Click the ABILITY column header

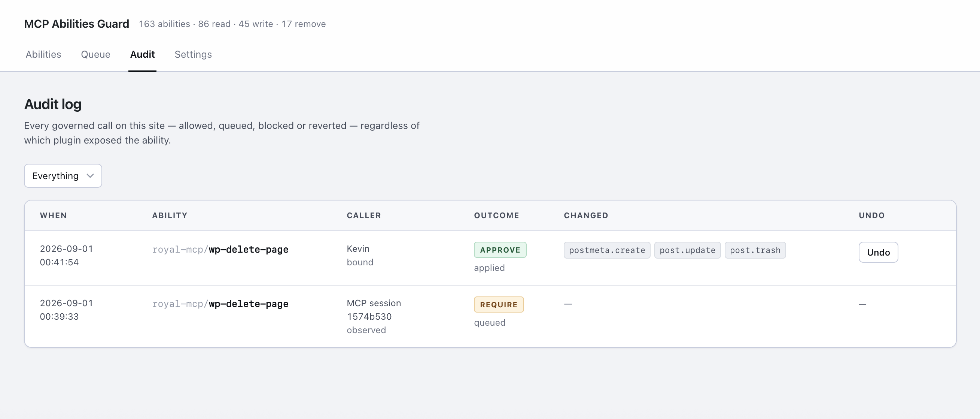(x=170, y=215)
